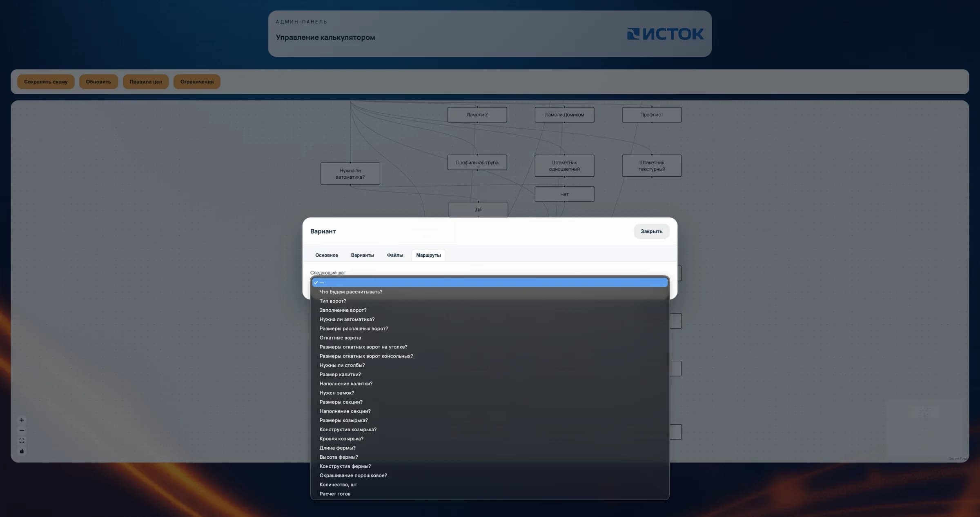Select 'Откатные ворота' option
The height and width of the screenshot is (517, 980).
(x=490, y=337)
